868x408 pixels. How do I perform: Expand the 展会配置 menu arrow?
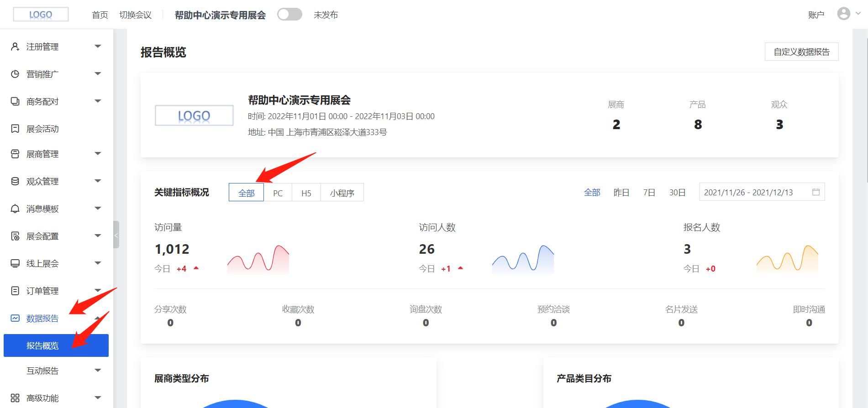tap(98, 236)
